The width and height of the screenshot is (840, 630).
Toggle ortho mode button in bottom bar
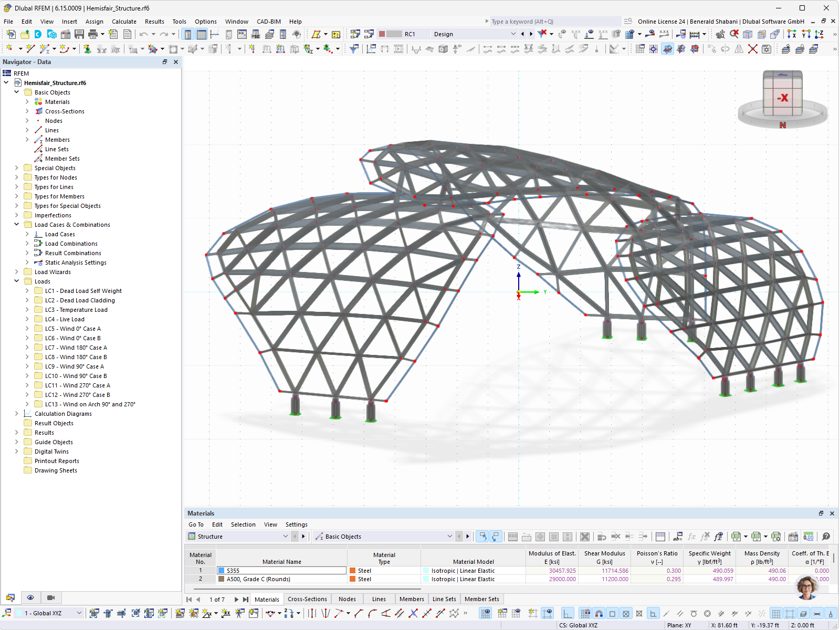tap(568, 613)
